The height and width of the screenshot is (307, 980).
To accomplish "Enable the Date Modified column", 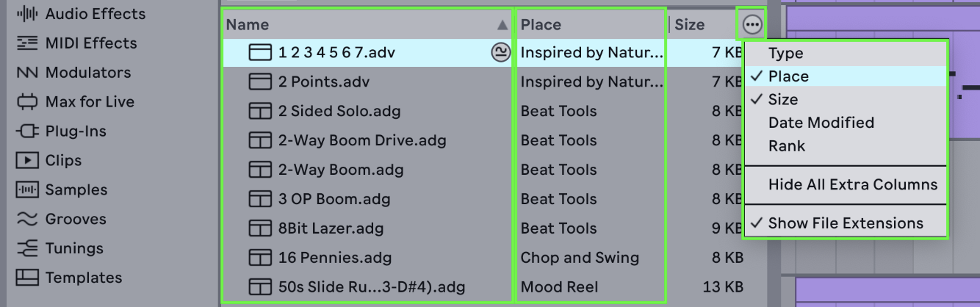I will 821,123.
